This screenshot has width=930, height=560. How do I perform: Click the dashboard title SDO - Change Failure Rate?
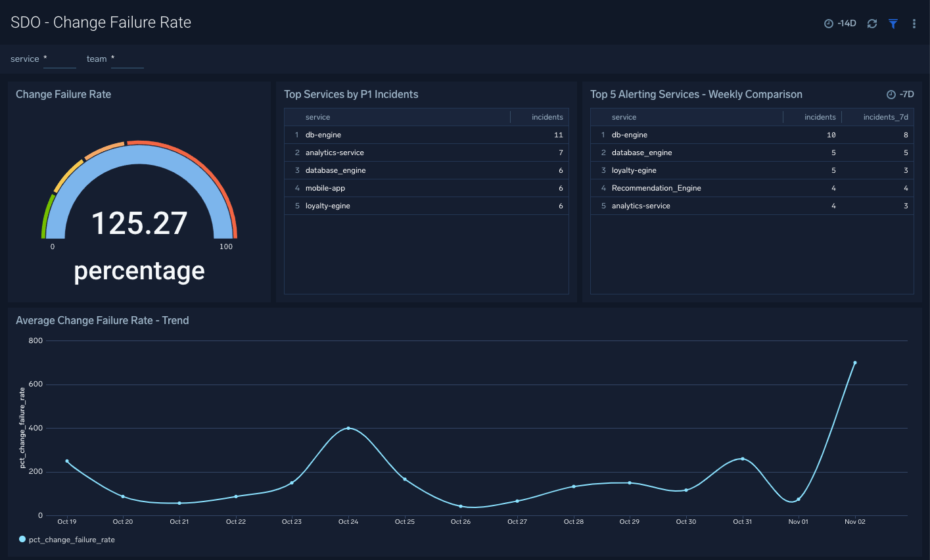point(101,22)
